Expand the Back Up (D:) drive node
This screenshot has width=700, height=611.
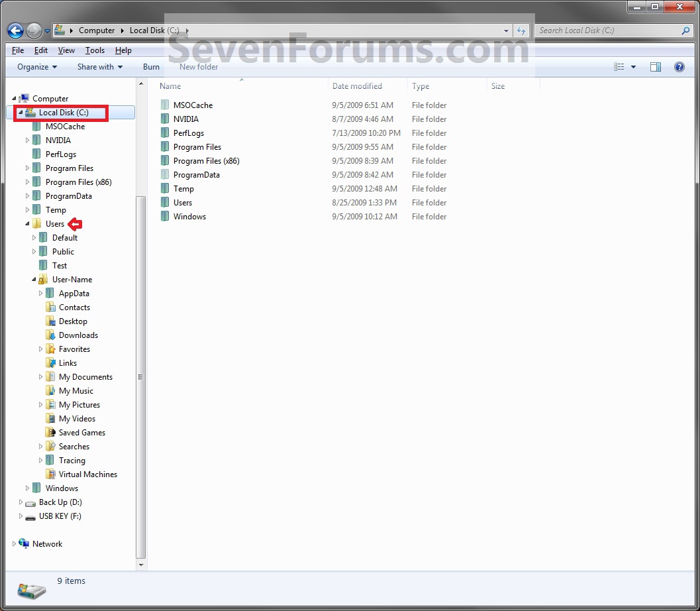pyautogui.click(x=21, y=502)
